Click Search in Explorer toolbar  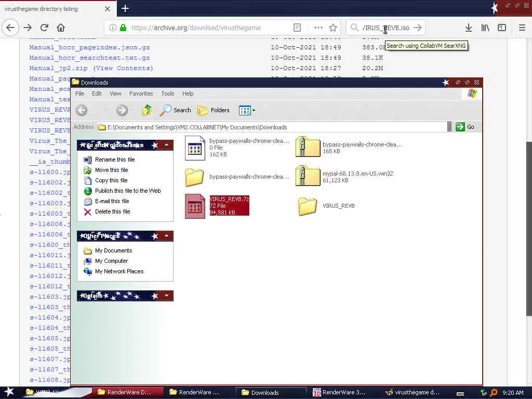point(176,110)
